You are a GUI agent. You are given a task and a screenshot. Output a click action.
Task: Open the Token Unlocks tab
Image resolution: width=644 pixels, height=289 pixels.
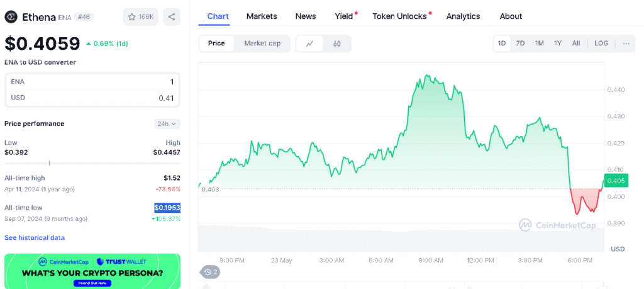[x=399, y=16]
